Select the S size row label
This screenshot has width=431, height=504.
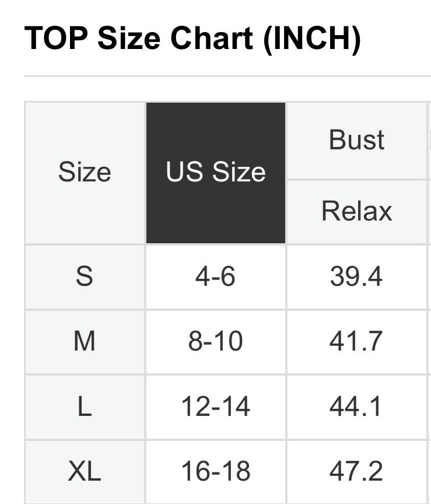click(x=85, y=276)
